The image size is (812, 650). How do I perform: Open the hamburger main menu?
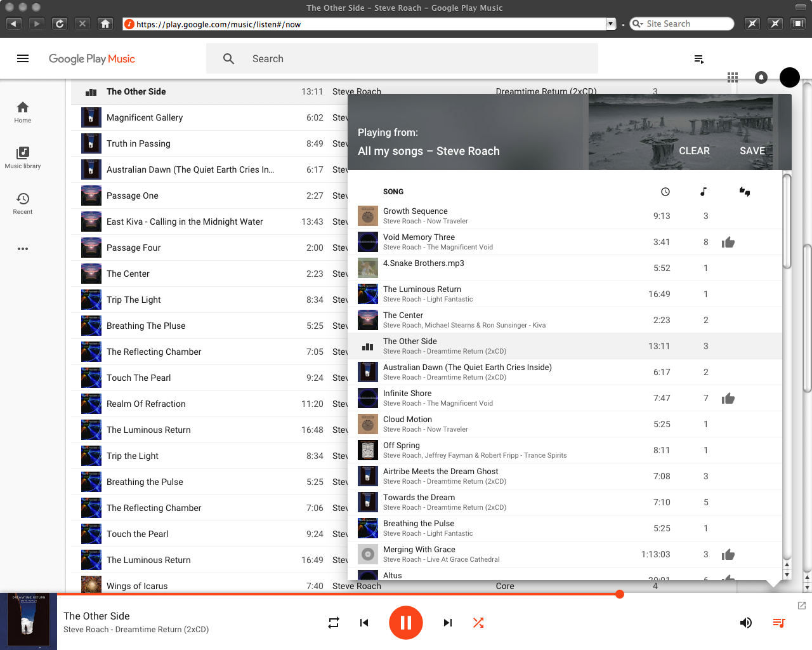pos(23,58)
